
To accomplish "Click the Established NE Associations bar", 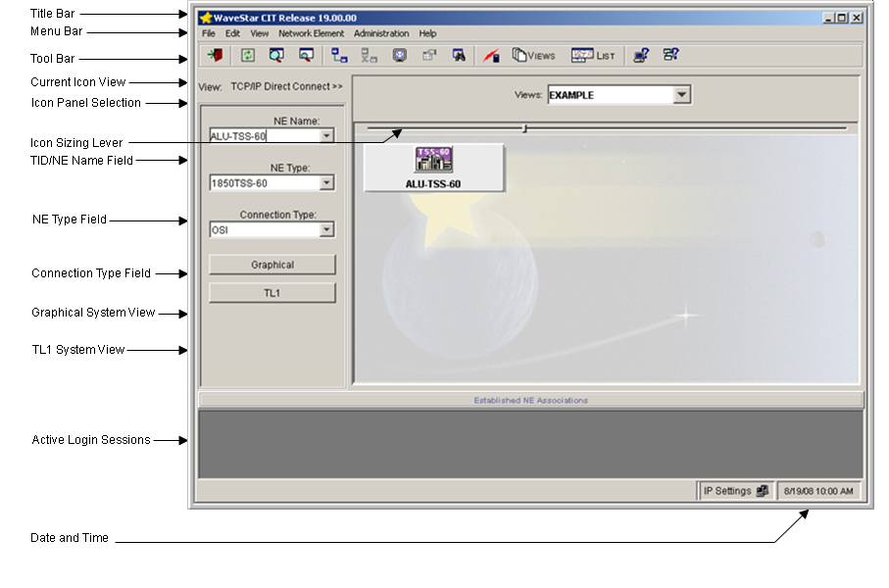I will 530,400.
